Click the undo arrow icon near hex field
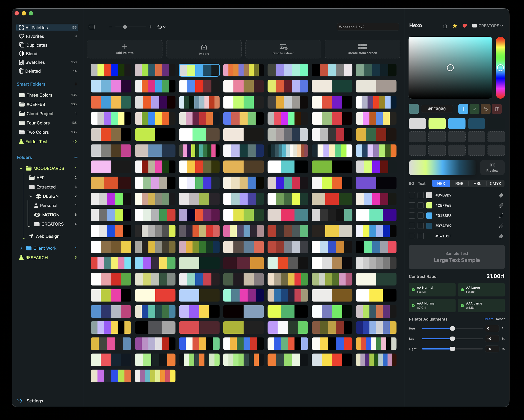Image resolution: width=524 pixels, height=420 pixels. [x=485, y=109]
